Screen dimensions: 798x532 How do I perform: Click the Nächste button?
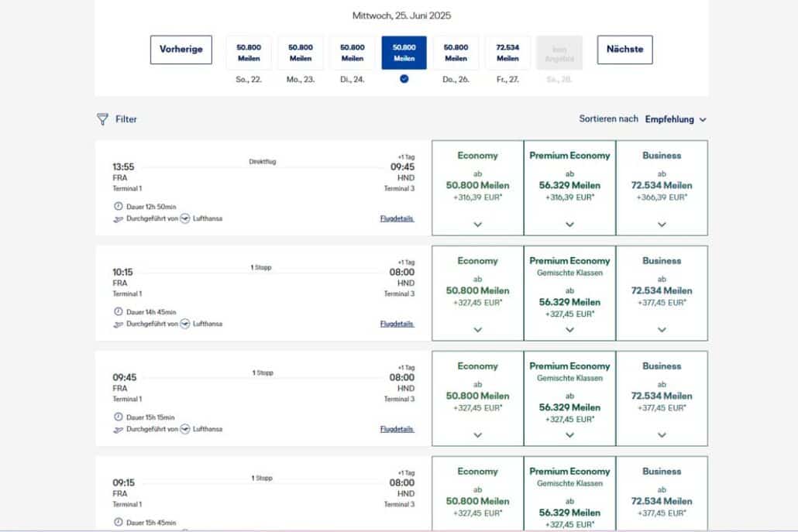(x=624, y=50)
